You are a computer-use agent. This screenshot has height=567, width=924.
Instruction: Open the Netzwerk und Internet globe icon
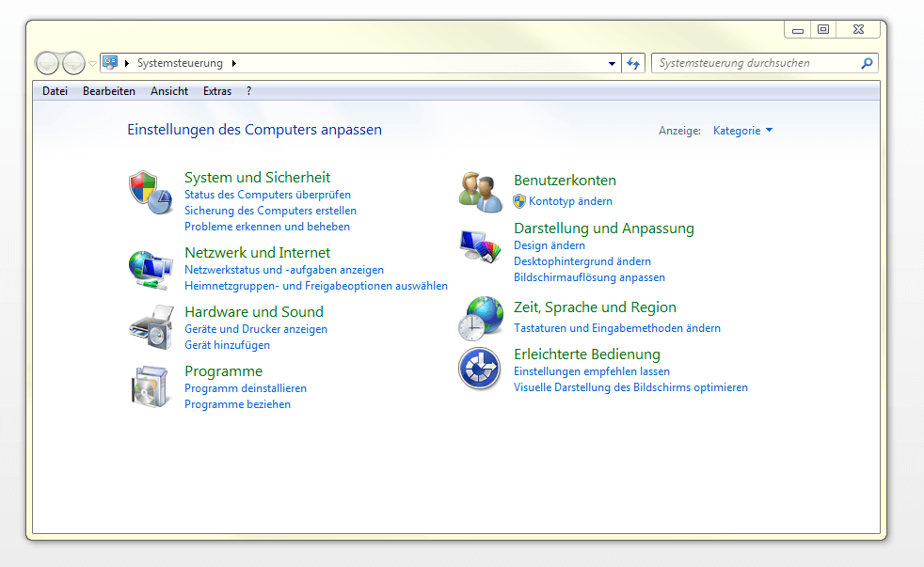(151, 270)
